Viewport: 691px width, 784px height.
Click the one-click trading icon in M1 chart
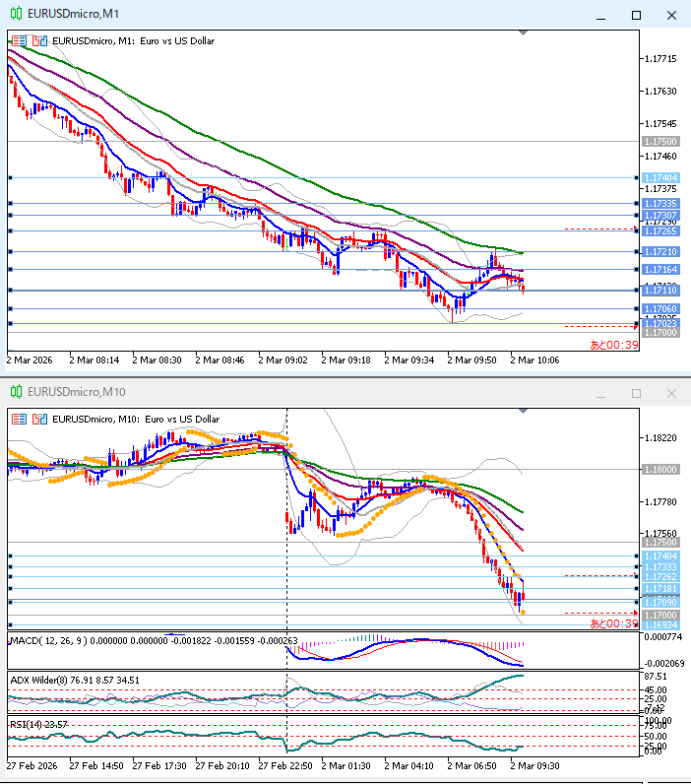click(39, 40)
